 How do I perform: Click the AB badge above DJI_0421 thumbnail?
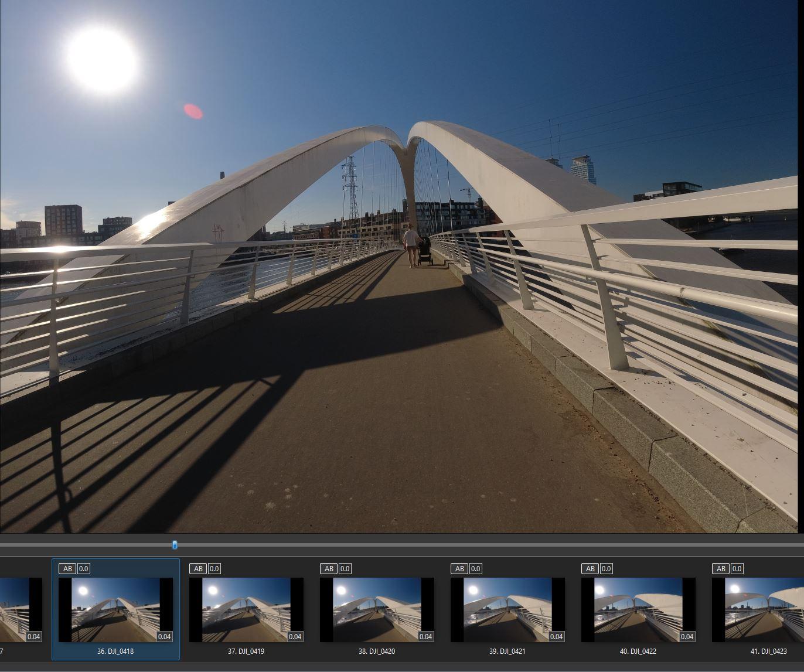tap(459, 568)
